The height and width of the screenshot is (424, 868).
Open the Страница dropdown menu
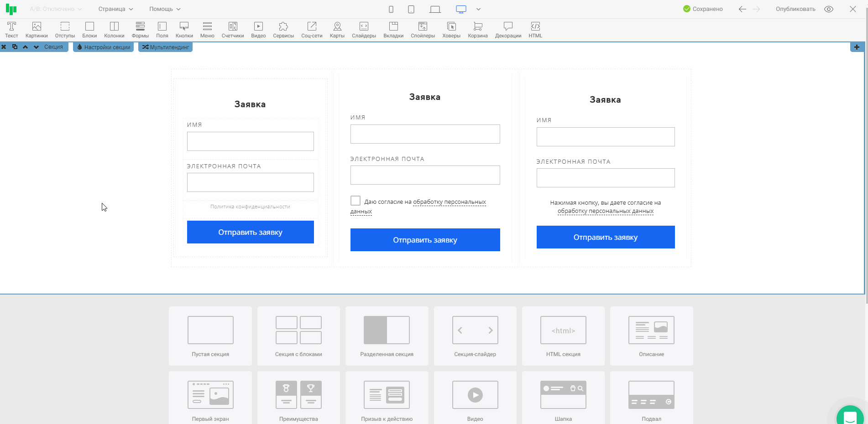click(115, 9)
